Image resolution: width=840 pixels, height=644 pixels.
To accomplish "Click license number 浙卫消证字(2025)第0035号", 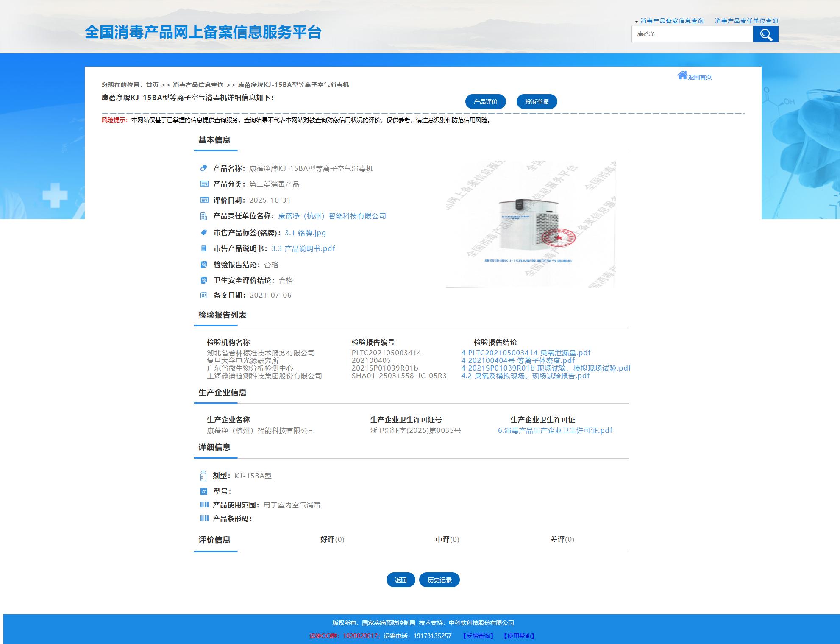I will (x=415, y=430).
